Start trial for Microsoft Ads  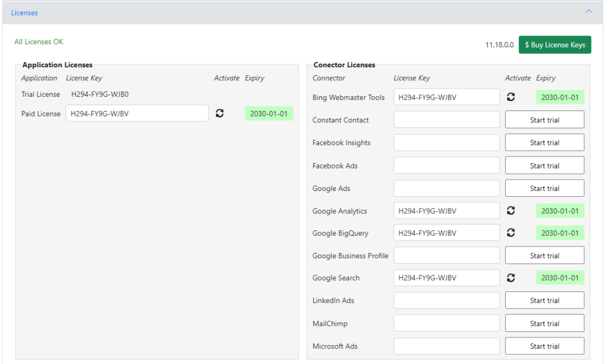pyautogui.click(x=544, y=346)
